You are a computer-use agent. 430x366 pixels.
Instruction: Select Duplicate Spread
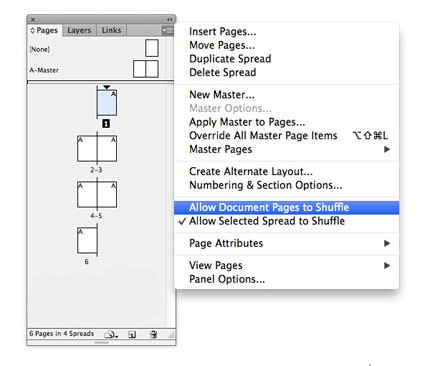coord(286,59)
